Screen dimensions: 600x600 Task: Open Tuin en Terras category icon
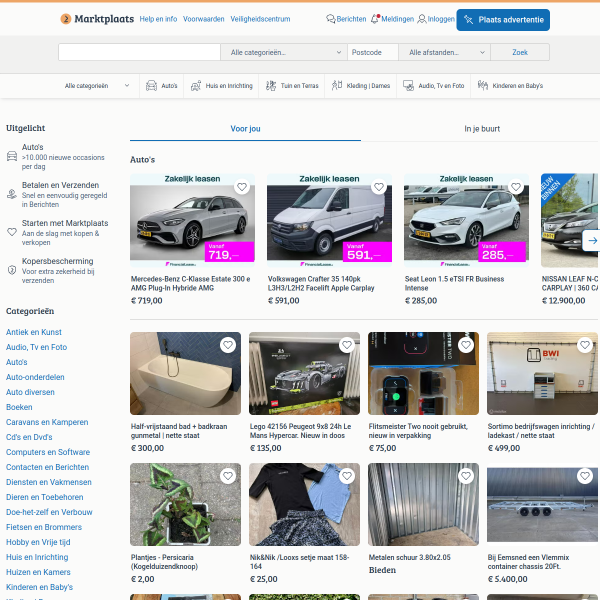257,86
